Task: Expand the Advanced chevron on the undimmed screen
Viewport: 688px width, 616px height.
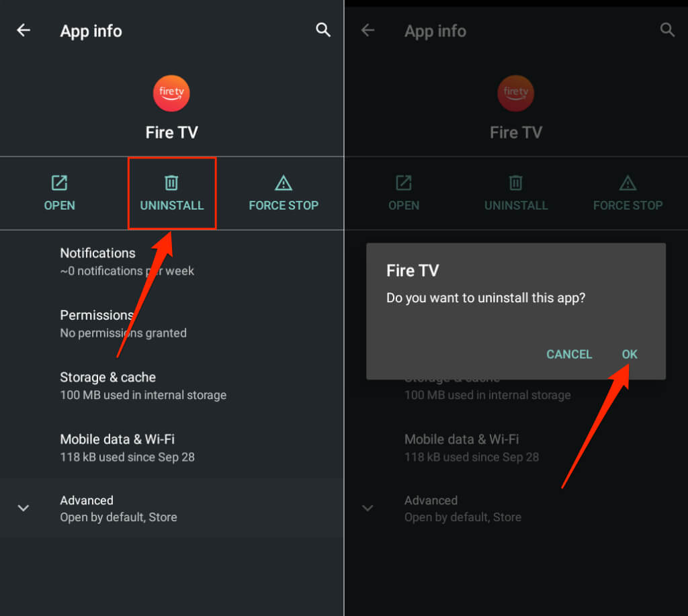Action: [x=24, y=508]
